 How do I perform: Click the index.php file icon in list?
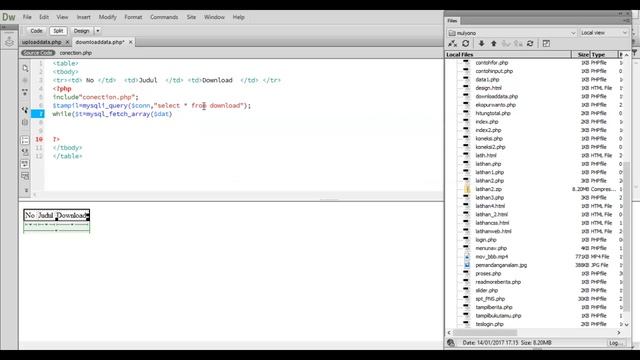466,122
